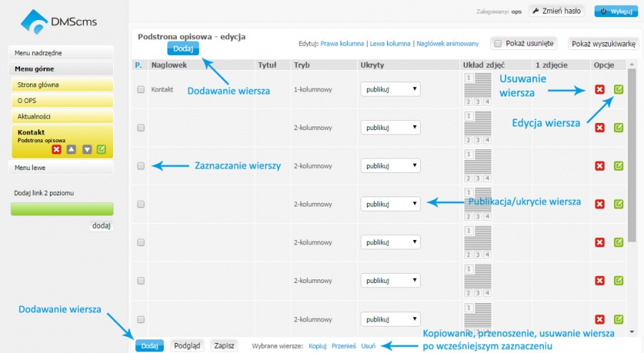Screen dimensions: 644x353
Task: Click green edit icon in Kontakt menu item
Action: [x=102, y=149]
